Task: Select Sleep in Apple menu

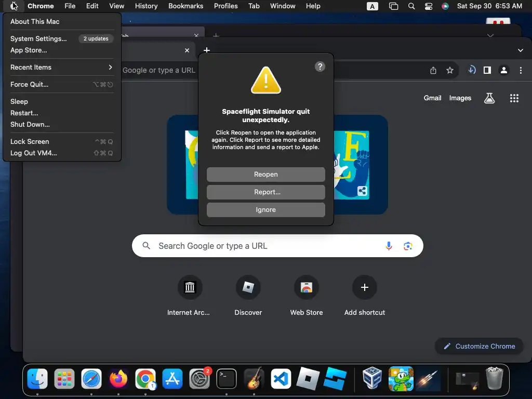Action: tap(62, 101)
